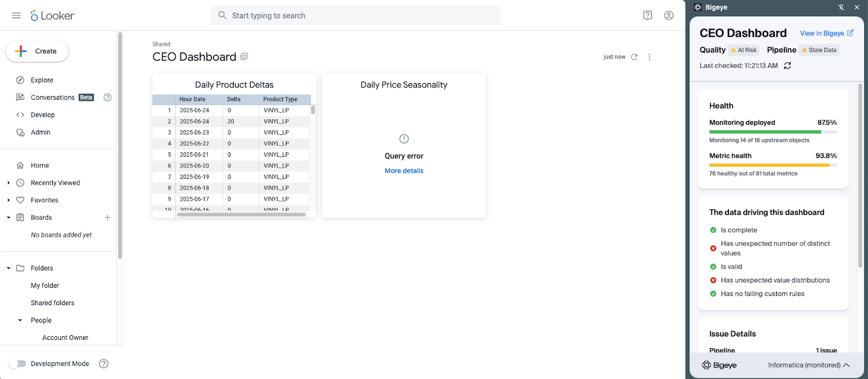Click the Shared breadcrumb link
Screen dimensions: 868x379
(x=161, y=44)
